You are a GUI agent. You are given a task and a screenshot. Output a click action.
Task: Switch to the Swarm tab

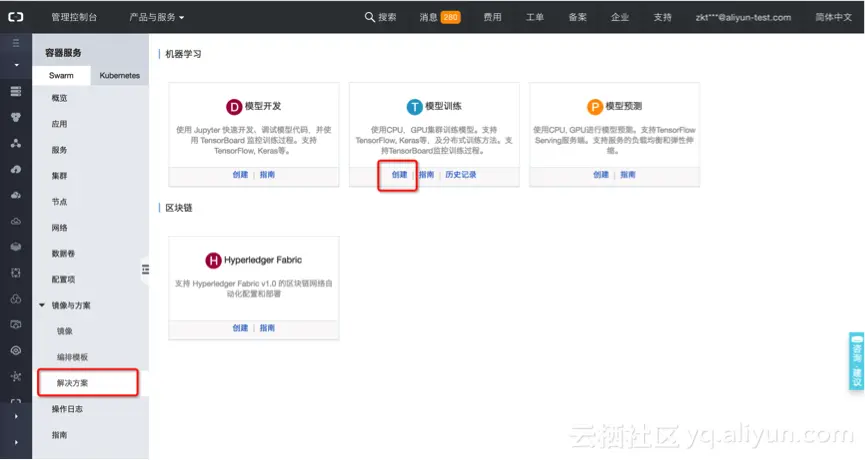[61, 76]
